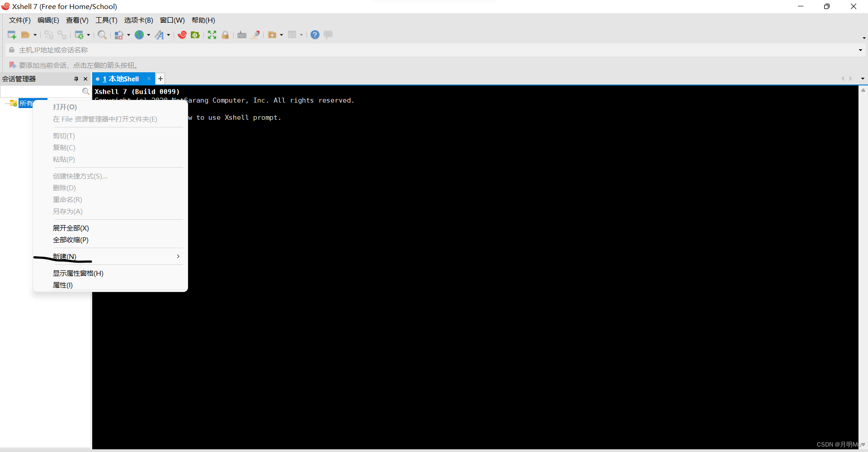Expand the globe encoding dropdown arrow
The width and height of the screenshot is (868, 452).
tap(148, 35)
